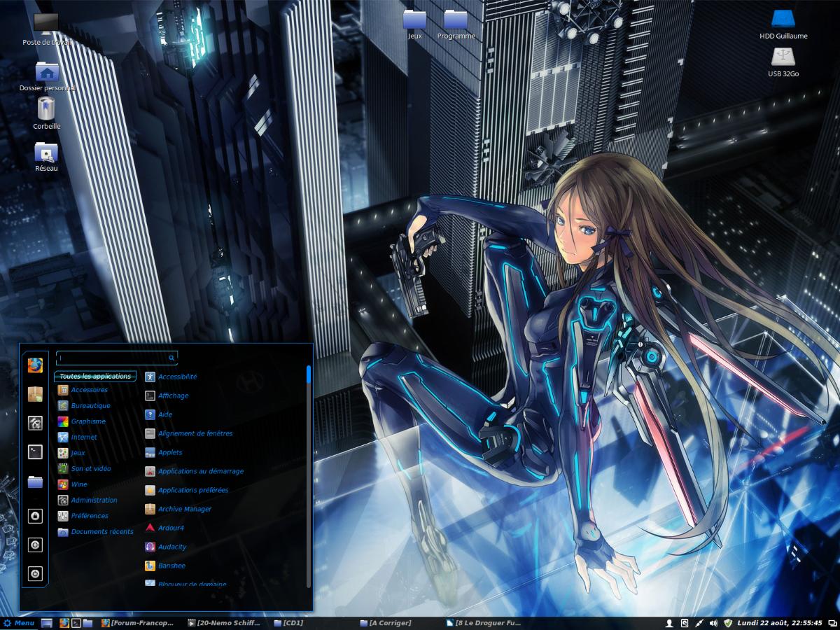Select Administration category
The image size is (840, 630).
(87, 500)
